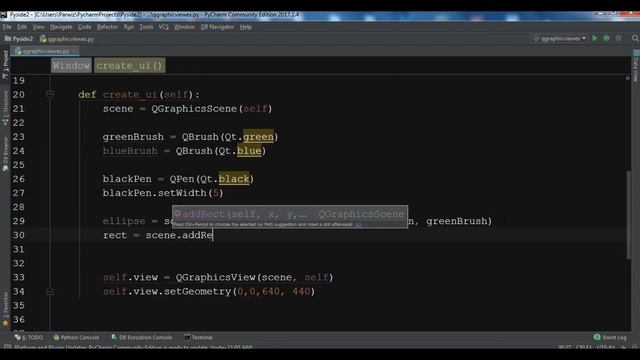Open the Window menu
This screenshot has width=640, height=360.
184,27
